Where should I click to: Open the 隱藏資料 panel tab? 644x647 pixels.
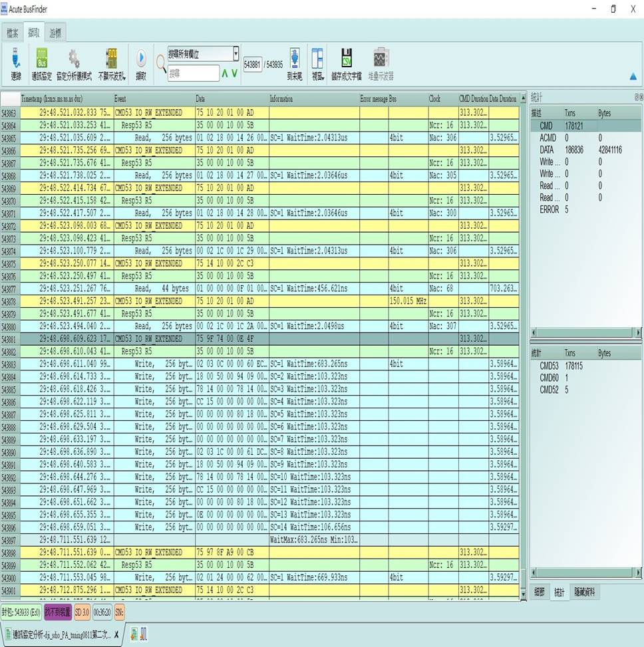[585, 591]
